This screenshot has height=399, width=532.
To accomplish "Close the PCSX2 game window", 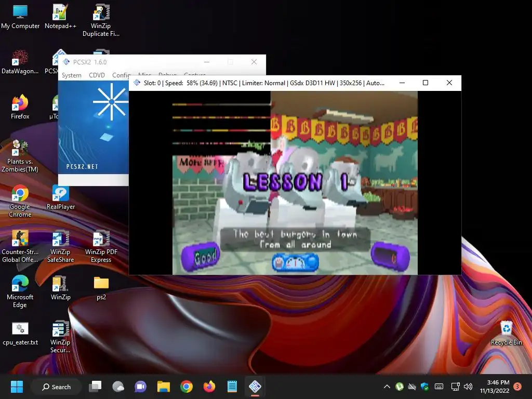I will 449,83.
